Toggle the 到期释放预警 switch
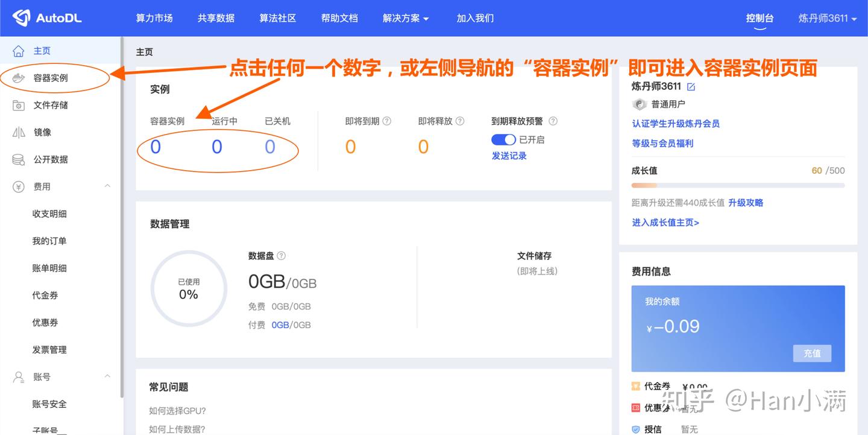 503,139
